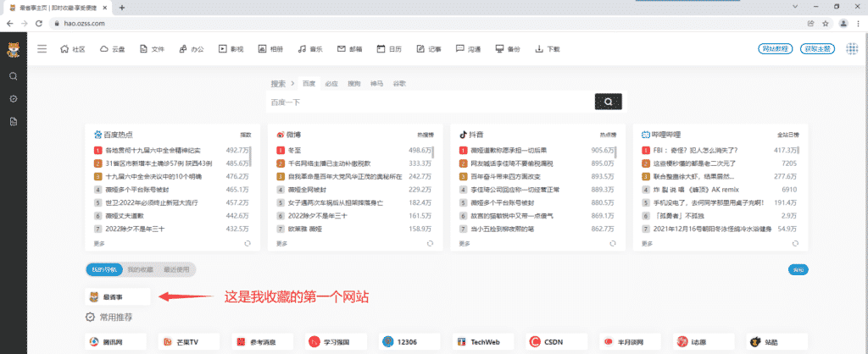868x354 pixels.
Task: Open 下载 downloads section
Action: (548, 48)
